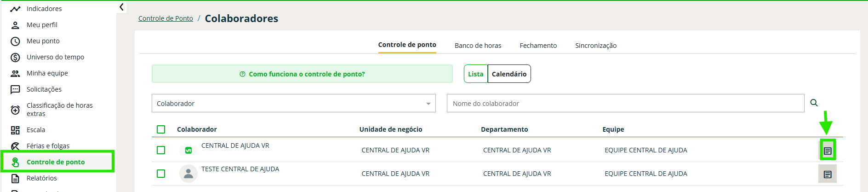Click the Meu ponto clock icon
868x192 pixels.
[15, 41]
